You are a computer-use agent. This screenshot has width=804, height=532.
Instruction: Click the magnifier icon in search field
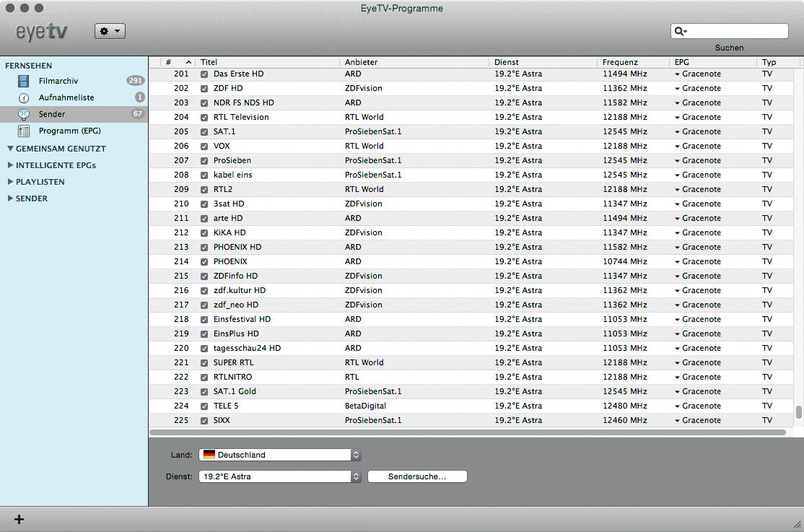tap(681, 31)
